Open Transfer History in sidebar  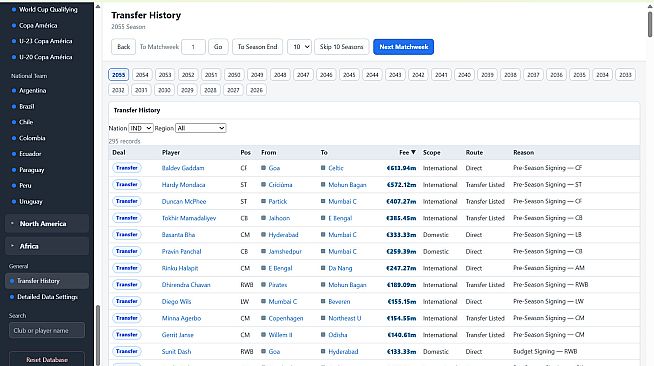(47, 281)
